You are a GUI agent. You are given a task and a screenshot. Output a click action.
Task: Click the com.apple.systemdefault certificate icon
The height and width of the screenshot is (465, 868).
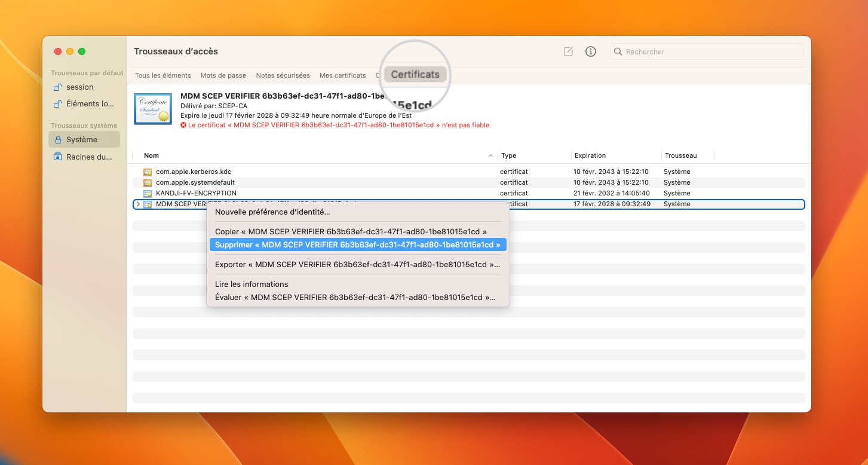coord(148,183)
